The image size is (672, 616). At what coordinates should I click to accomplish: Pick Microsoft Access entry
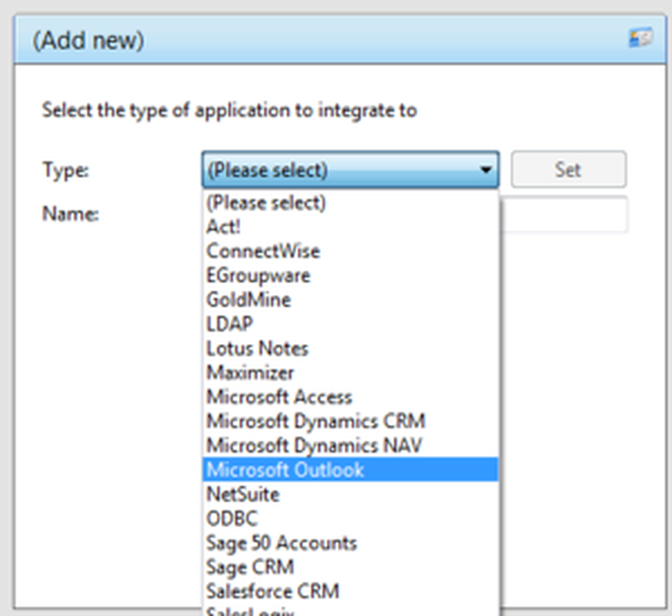click(279, 397)
